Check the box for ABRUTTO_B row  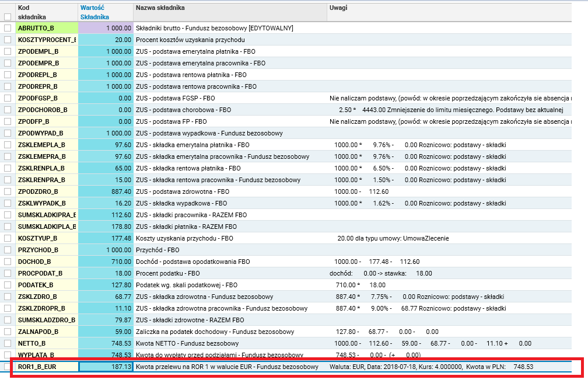click(8, 28)
